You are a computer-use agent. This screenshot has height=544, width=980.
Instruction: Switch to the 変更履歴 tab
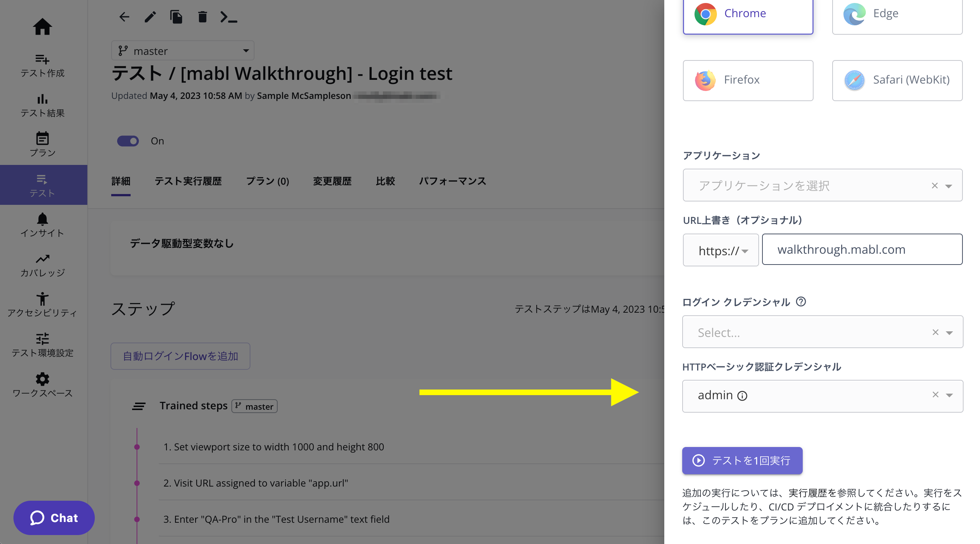tap(332, 181)
